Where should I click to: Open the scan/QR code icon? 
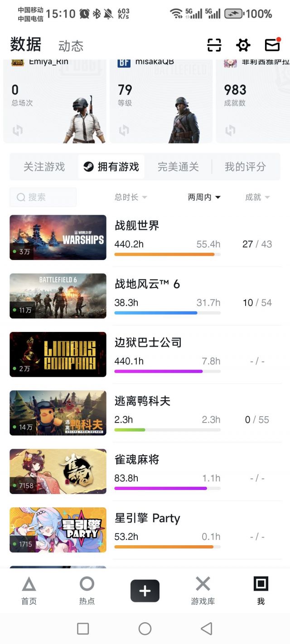pyautogui.click(x=214, y=45)
